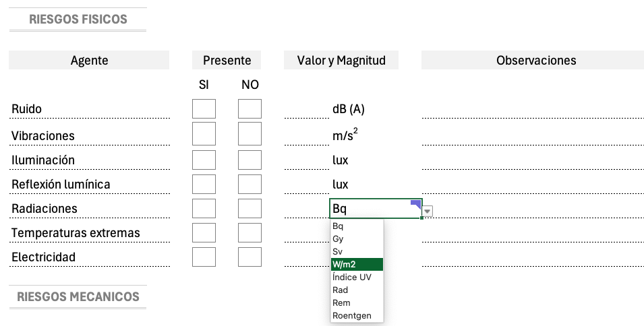The width and height of the screenshot is (644, 326).
Task: Select Índice UV from the list
Action: 357,278
